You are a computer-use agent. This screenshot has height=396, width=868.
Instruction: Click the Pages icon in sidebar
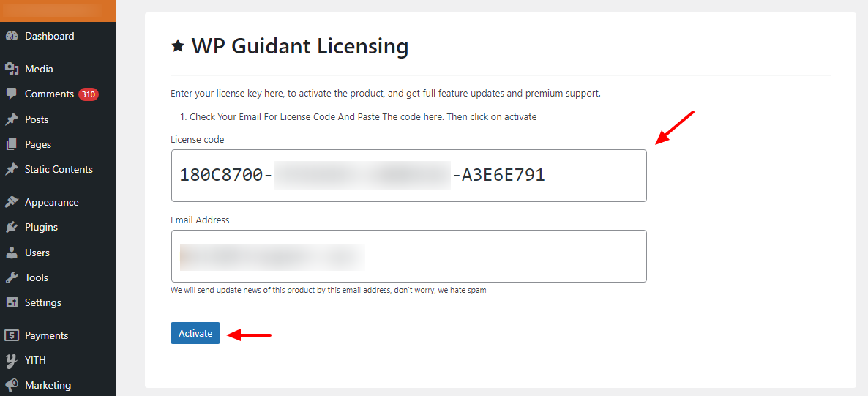click(12, 144)
